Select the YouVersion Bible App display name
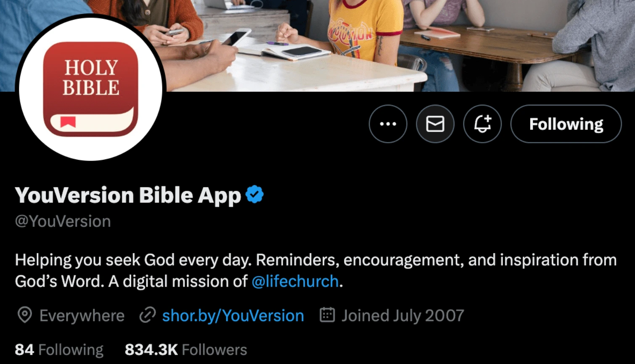Screen dimensions: 635x364 pyautogui.click(x=128, y=195)
